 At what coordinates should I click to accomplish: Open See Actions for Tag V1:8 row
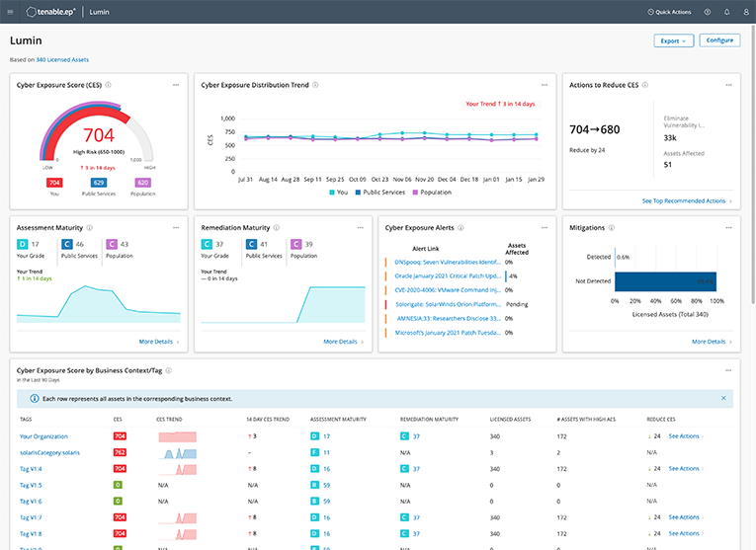click(686, 533)
